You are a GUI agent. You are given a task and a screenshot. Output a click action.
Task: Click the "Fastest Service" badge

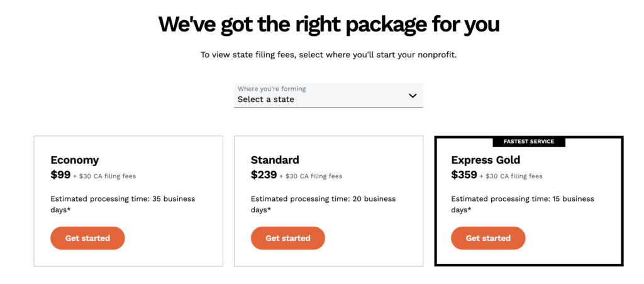pyautogui.click(x=529, y=142)
